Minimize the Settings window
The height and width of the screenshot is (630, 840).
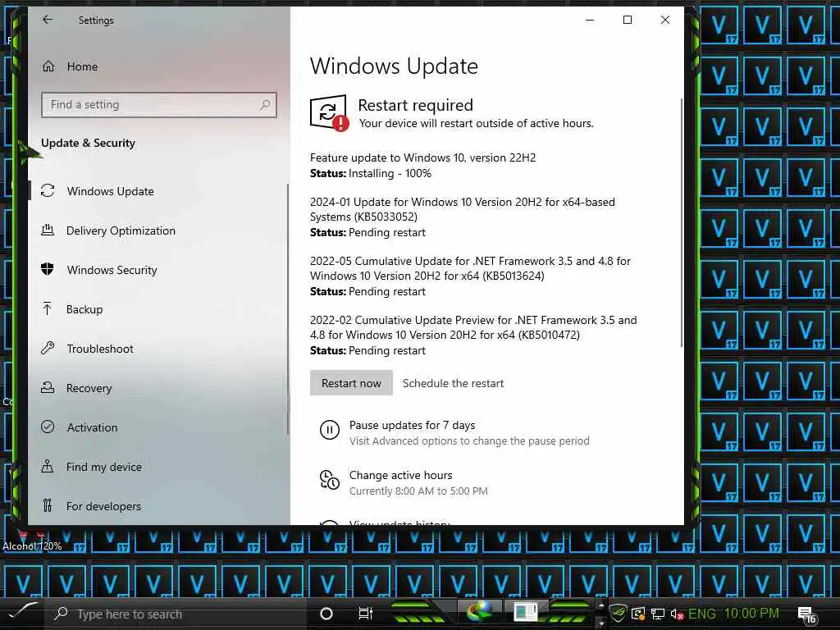coord(590,20)
